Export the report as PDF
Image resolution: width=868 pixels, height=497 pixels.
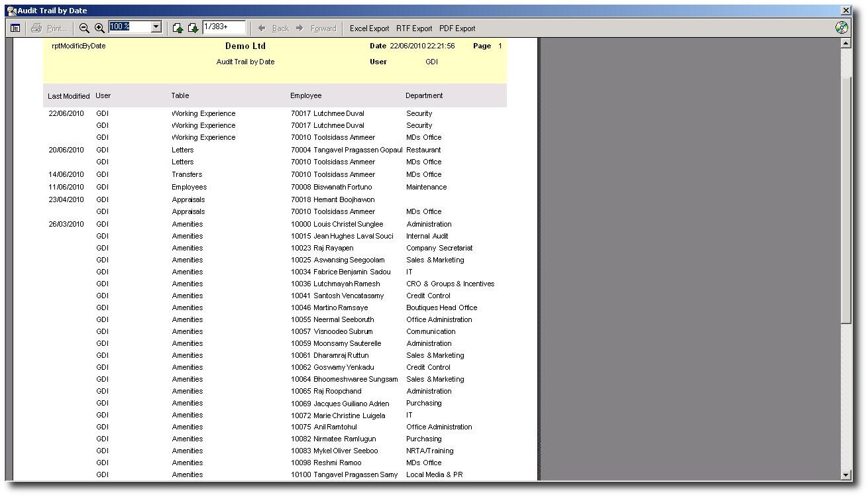457,28
